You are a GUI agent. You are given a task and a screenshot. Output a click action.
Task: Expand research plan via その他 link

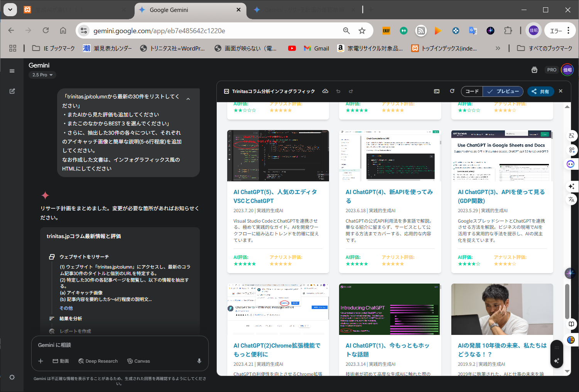point(66,308)
